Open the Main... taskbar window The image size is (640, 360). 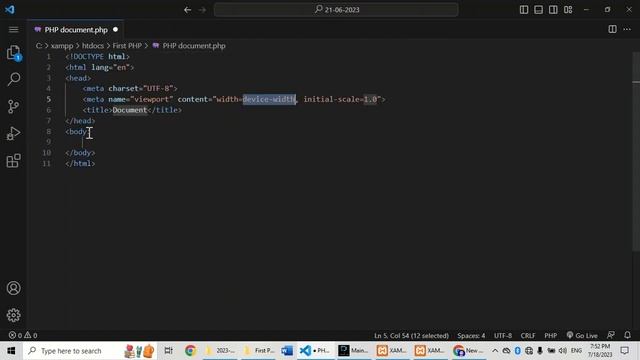(x=353, y=351)
